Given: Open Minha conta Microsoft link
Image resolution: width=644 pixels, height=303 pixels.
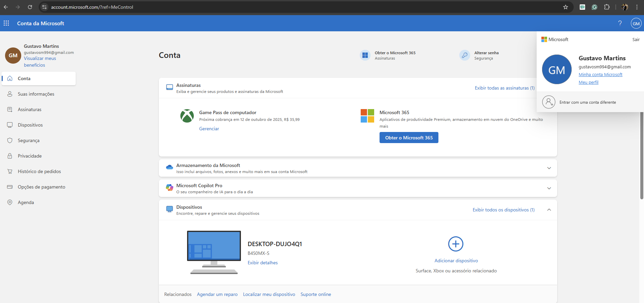Looking at the screenshot, I should coord(601,74).
